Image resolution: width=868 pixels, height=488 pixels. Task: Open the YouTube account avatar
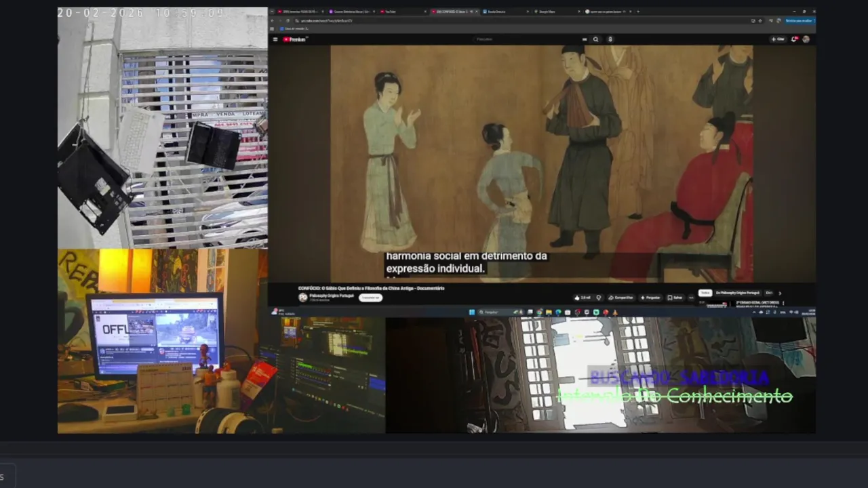pos(806,39)
